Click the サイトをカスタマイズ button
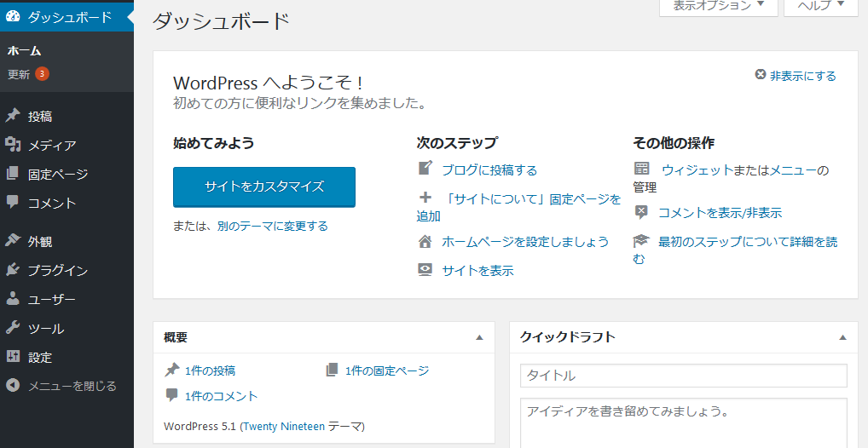 (x=264, y=187)
